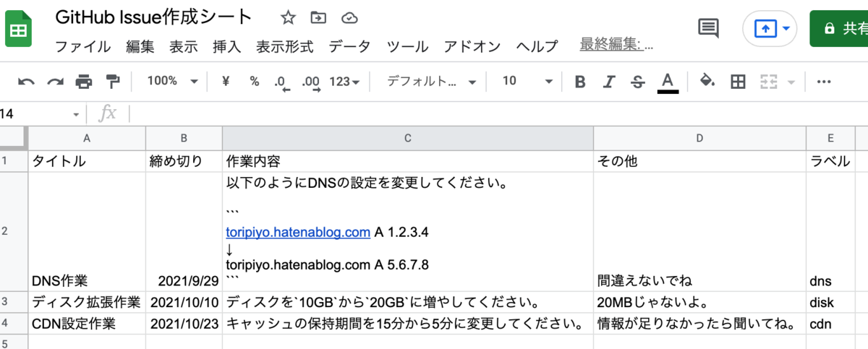Select cell with CDN設定作業
This screenshot has height=349, width=868.
click(x=87, y=324)
